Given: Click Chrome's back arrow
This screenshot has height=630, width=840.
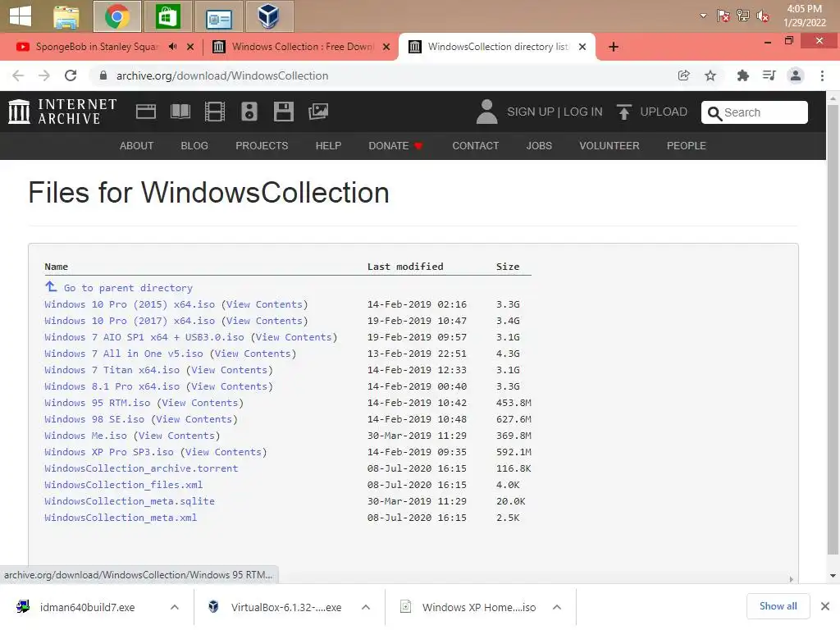Looking at the screenshot, I should click(18, 75).
